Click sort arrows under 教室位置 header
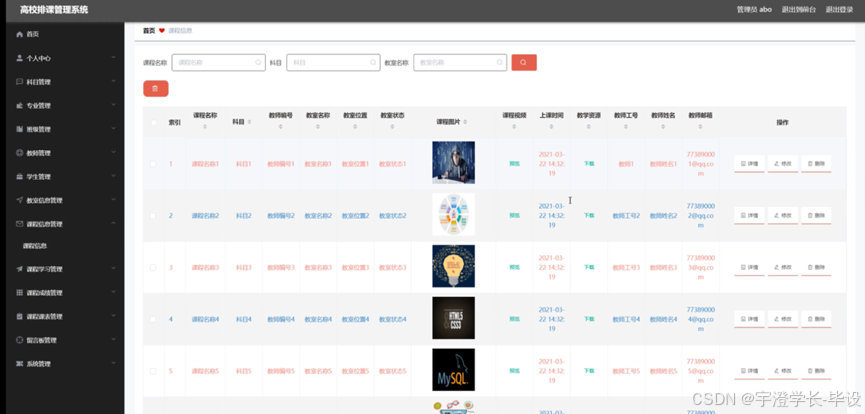The width and height of the screenshot is (865, 414). coord(355,127)
